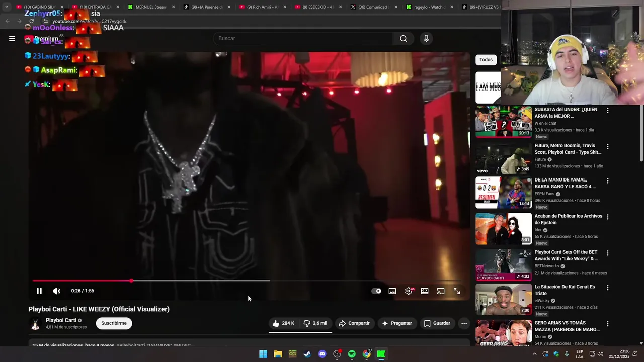Switch to the rageylo Kick tab

pyautogui.click(x=428, y=7)
